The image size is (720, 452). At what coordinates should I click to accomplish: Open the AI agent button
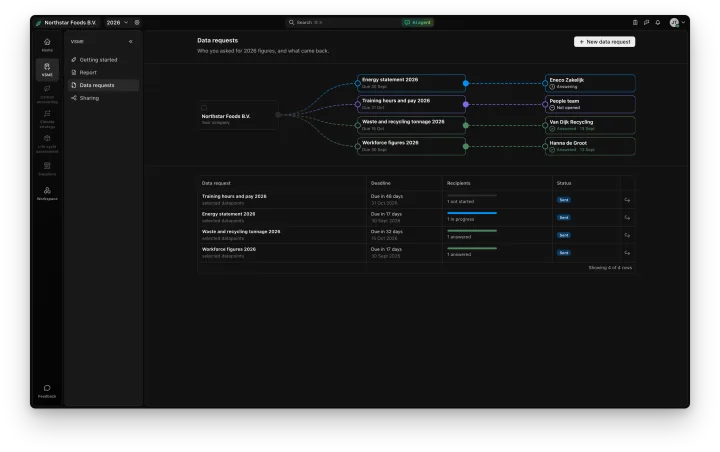pyautogui.click(x=418, y=22)
